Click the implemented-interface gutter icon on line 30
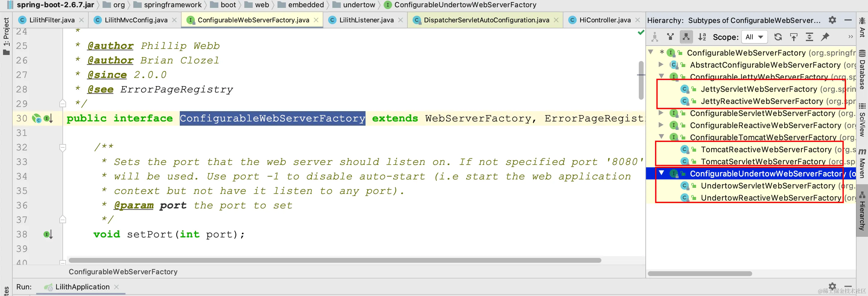 pos(48,118)
